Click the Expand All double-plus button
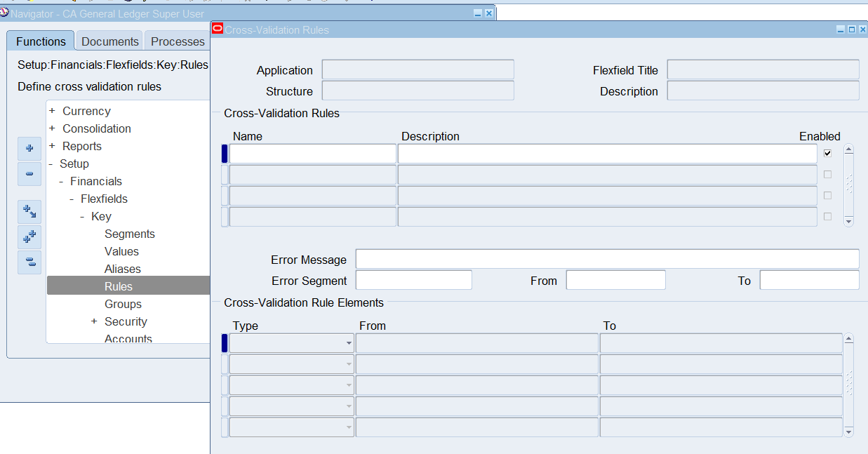The height and width of the screenshot is (454, 868). pos(29,237)
